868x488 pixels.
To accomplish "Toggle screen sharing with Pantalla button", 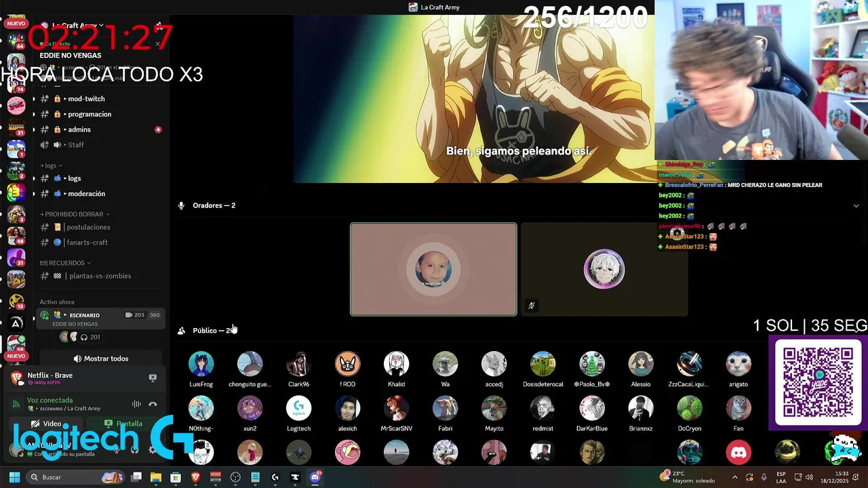I will coord(123,424).
